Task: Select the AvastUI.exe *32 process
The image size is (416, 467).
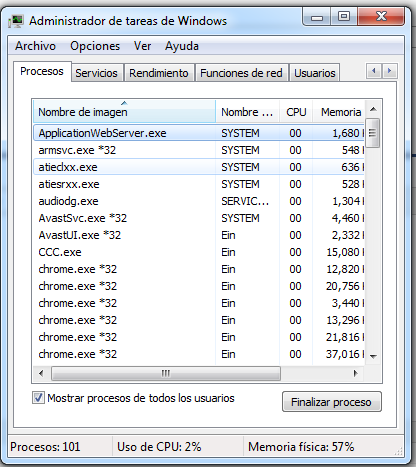Action: [x=199, y=235]
